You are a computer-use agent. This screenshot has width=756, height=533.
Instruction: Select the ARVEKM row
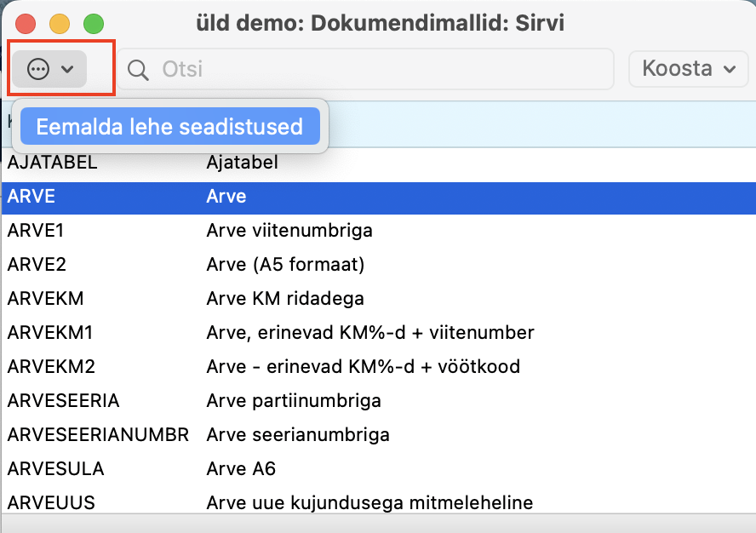pyautogui.click(x=45, y=299)
